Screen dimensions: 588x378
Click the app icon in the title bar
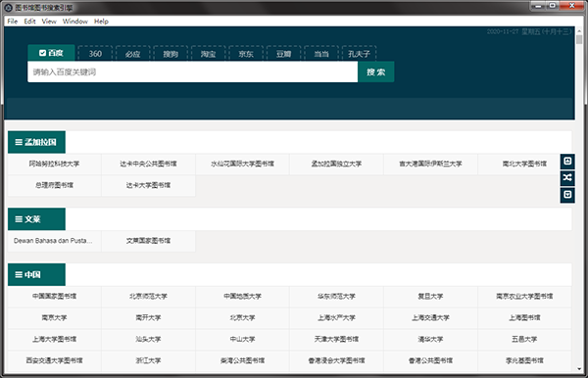point(8,8)
